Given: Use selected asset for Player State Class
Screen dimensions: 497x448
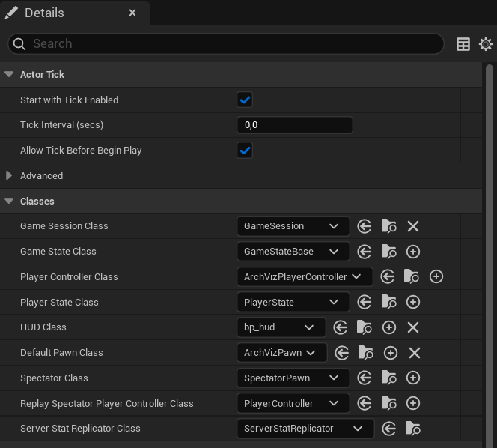Looking at the screenshot, I should (365, 302).
